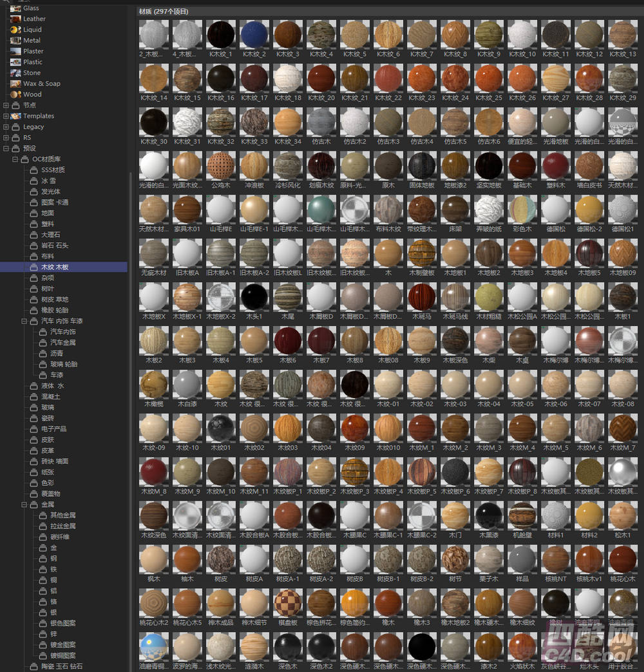Screen dimensions: 644x672
Task: Select the Wood category icon
Action: tap(15, 94)
